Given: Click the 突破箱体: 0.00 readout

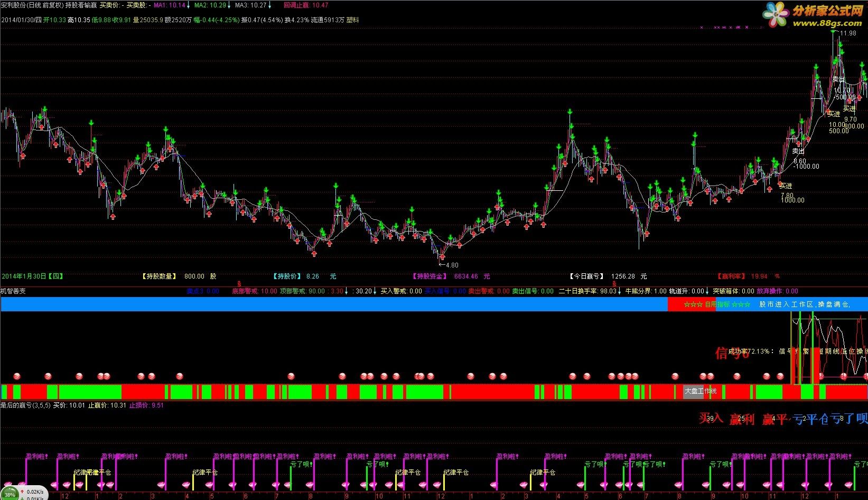Looking at the screenshot, I should click(733, 291).
